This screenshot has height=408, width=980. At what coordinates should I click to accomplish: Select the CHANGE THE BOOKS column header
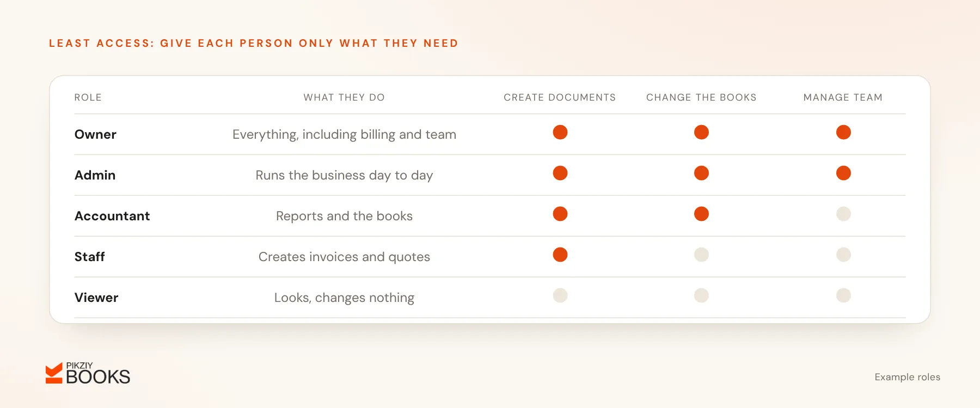[701, 97]
